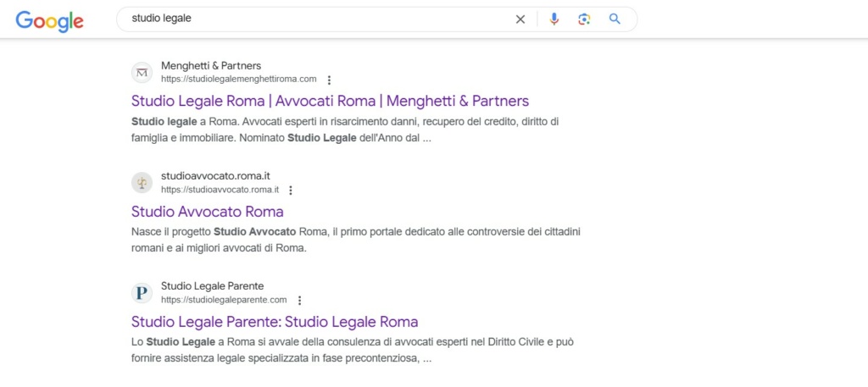Clear the search box with X icon
The width and height of the screenshot is (868, 387).
520,19
